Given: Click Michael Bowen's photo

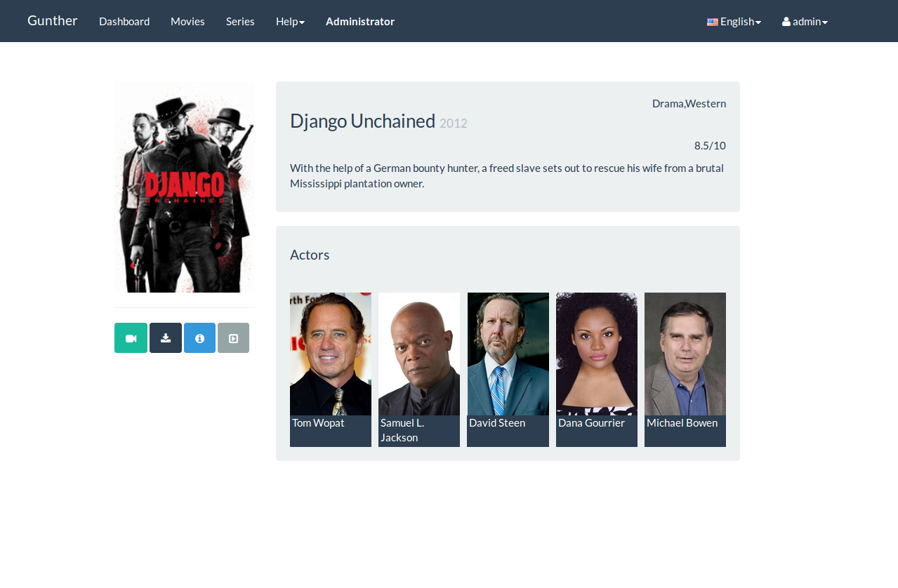Looking at the screenshot, I should click(685, 354).
